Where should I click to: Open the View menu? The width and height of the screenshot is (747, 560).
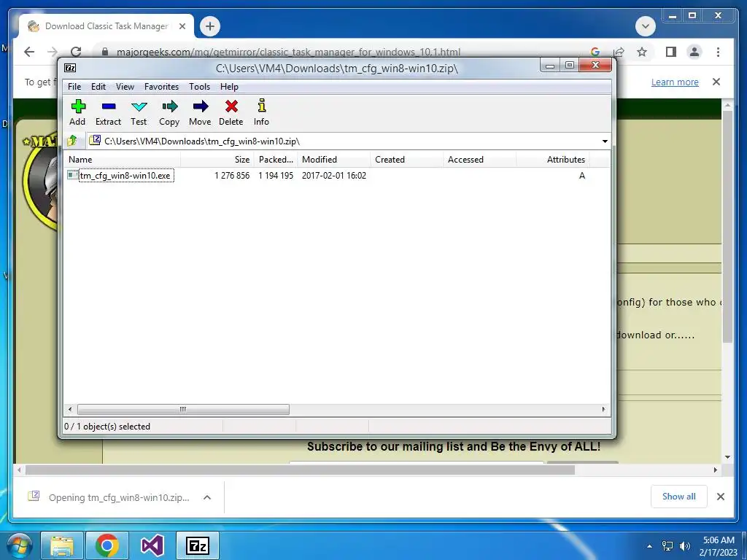125,87
